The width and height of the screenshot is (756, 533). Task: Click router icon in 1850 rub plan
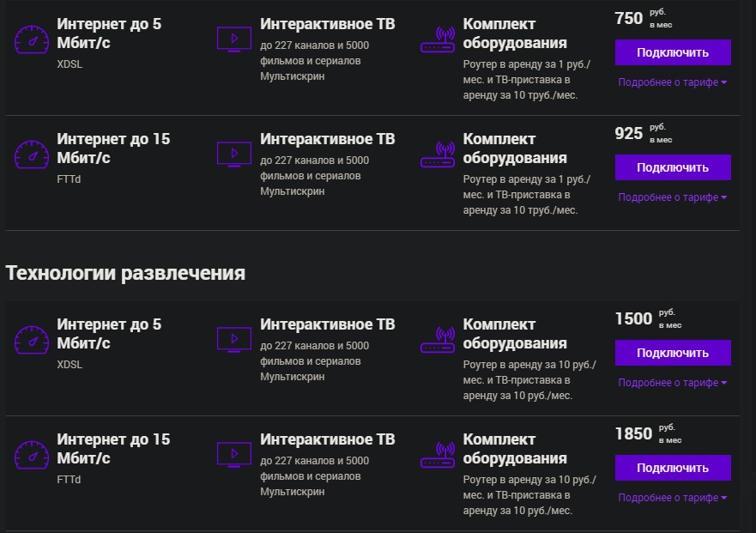438,456
